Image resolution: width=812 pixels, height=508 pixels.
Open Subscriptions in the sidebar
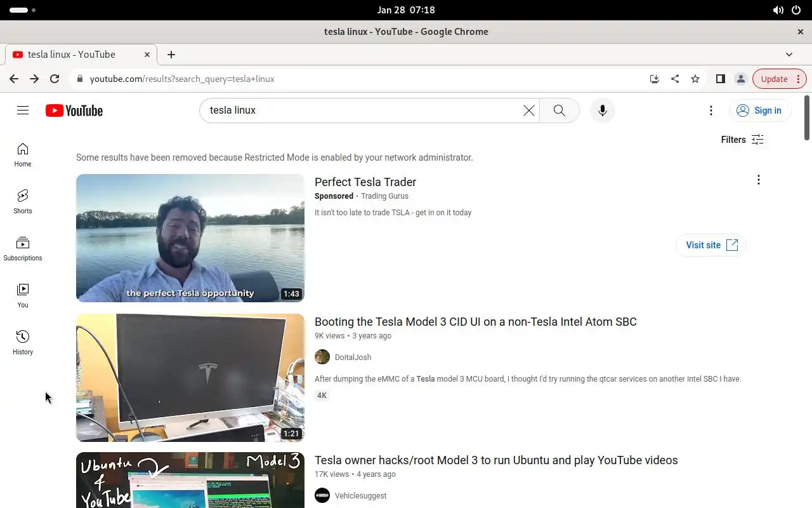click(23, 249)
